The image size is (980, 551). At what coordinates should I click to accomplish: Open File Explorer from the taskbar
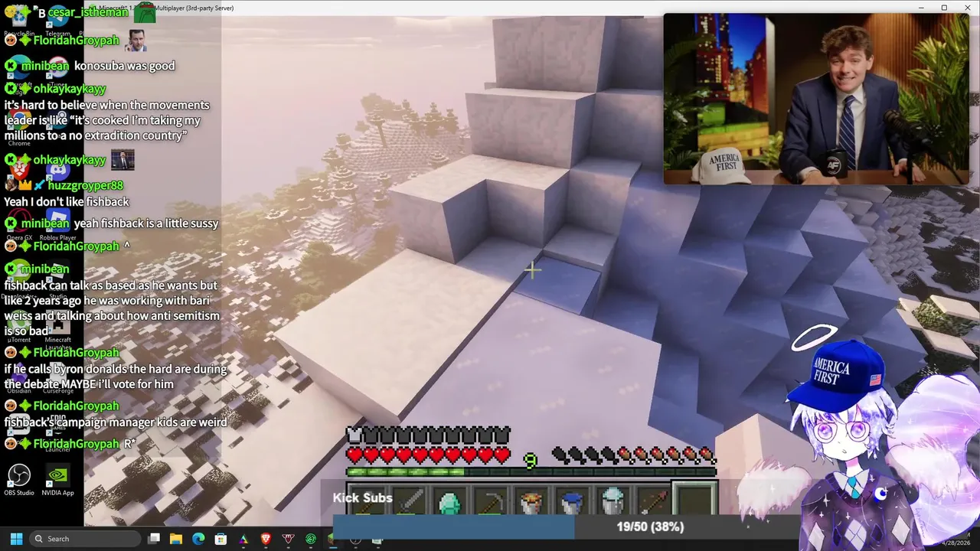tap(175, 539)
